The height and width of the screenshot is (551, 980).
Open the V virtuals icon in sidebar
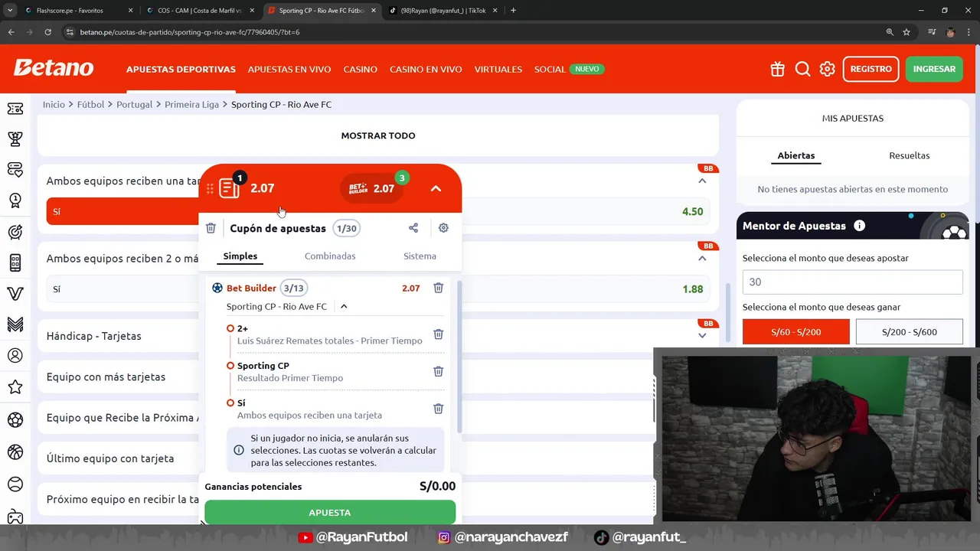point(15,294)
